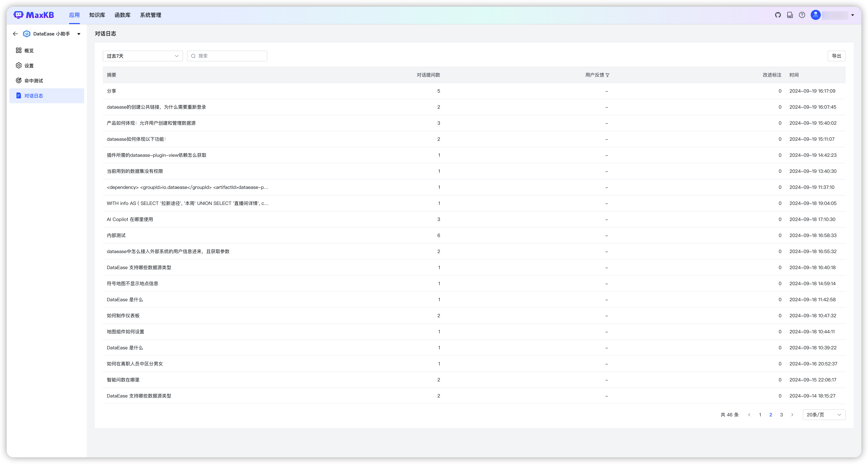Jump to page 3 in pagination
The image size is (868, 464).
click(781, 415)
